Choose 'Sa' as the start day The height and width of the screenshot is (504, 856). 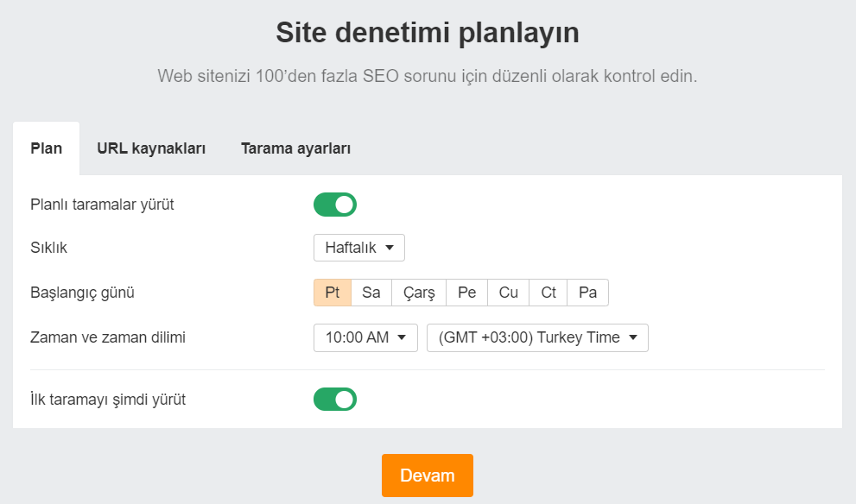(371, 293)
